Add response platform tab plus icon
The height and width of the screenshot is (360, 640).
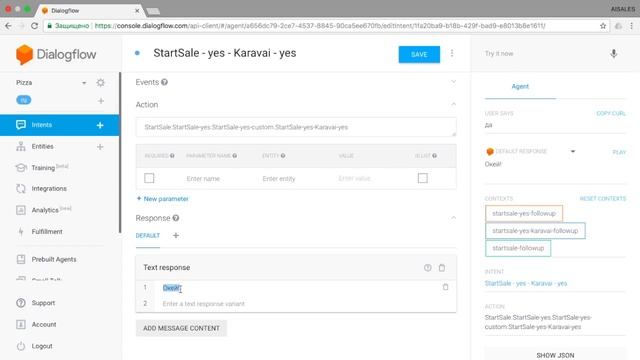(x=176, y=236)
